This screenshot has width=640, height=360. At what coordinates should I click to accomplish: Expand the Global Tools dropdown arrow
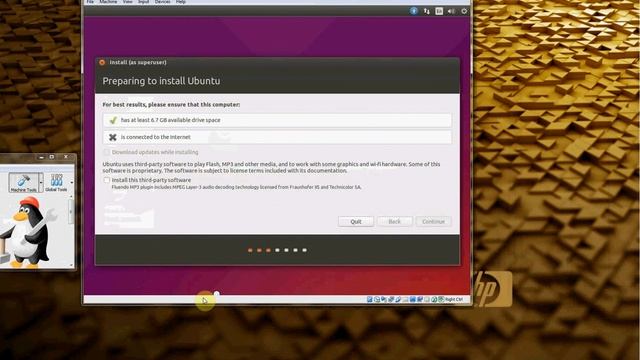(72, 182)
